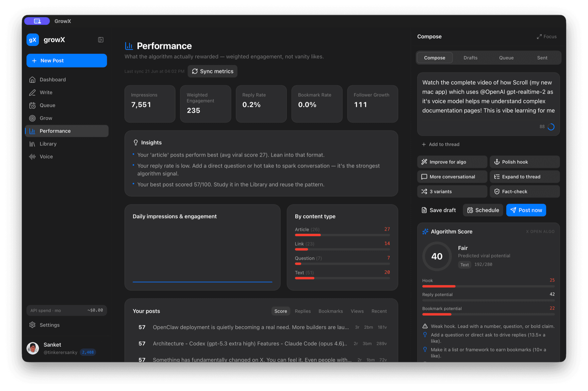
Task: Click the 2,408 follower badge
Action: tap(88, 352)
